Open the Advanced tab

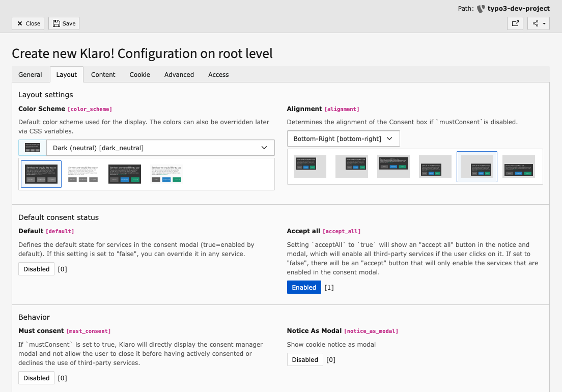[179, 75]
